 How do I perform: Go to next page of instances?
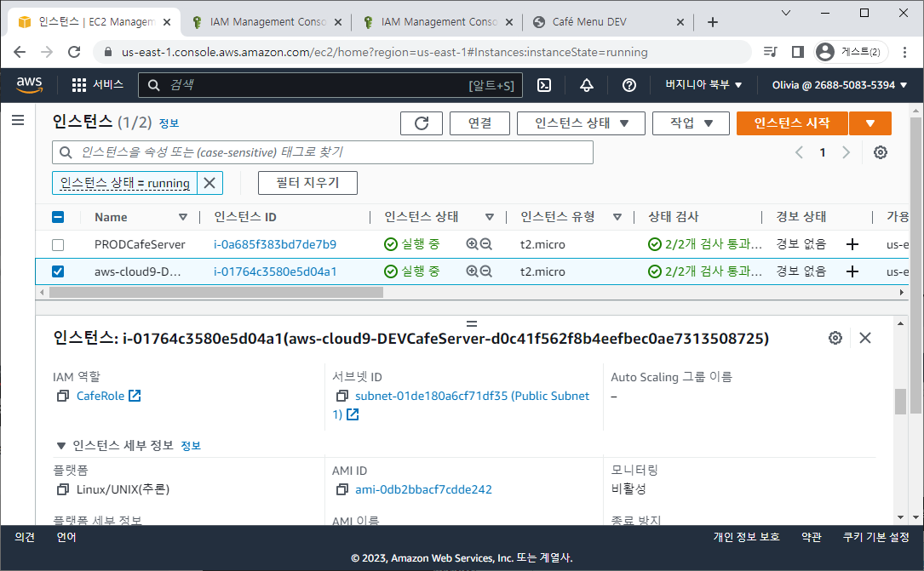point(847,152)
